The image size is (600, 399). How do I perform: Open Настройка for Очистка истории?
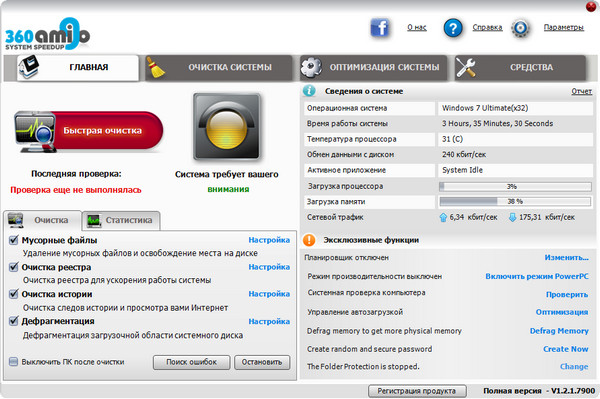click(x=269, y=294)
